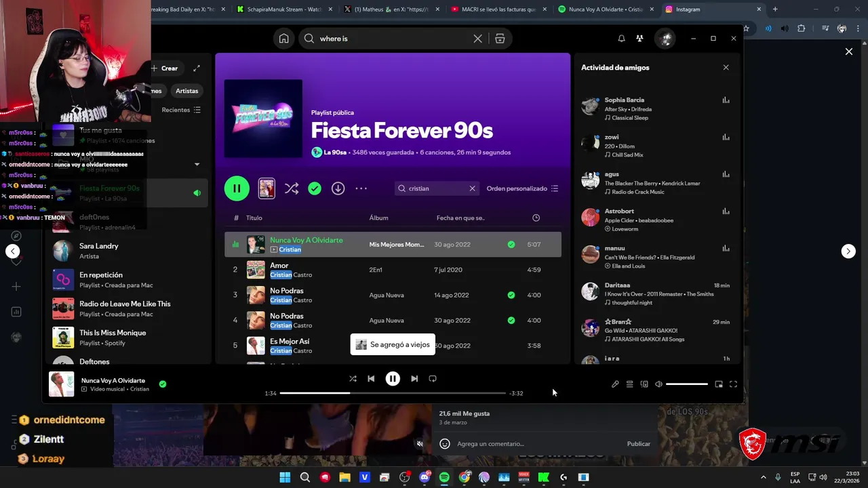868x488 pixels.
Task: Show lyrics with microphone icon
Action: pos(615,384)
